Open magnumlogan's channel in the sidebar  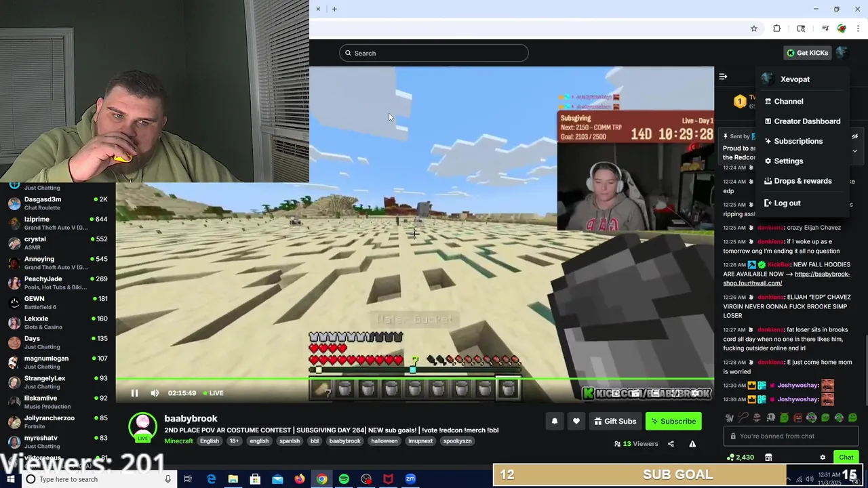point(58,362)
